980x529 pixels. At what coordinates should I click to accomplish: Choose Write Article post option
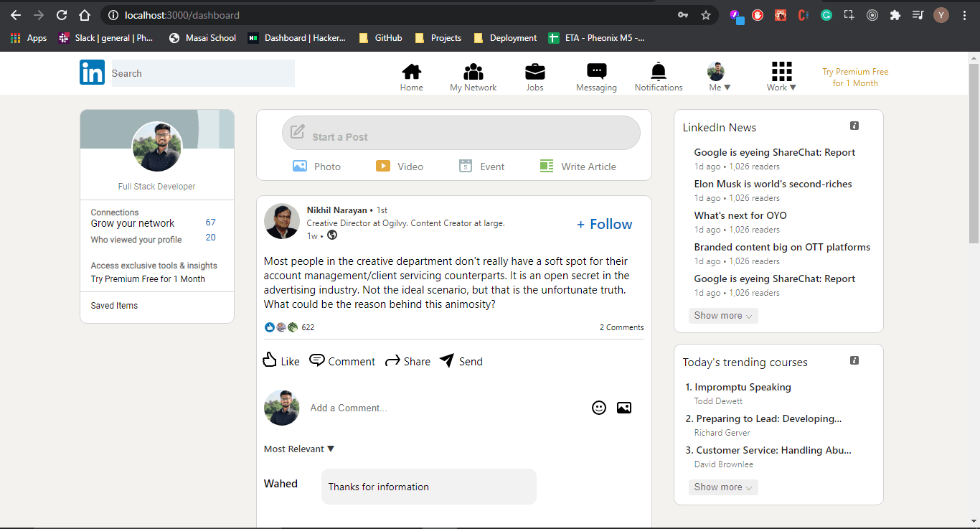click(x=578, y=167)
